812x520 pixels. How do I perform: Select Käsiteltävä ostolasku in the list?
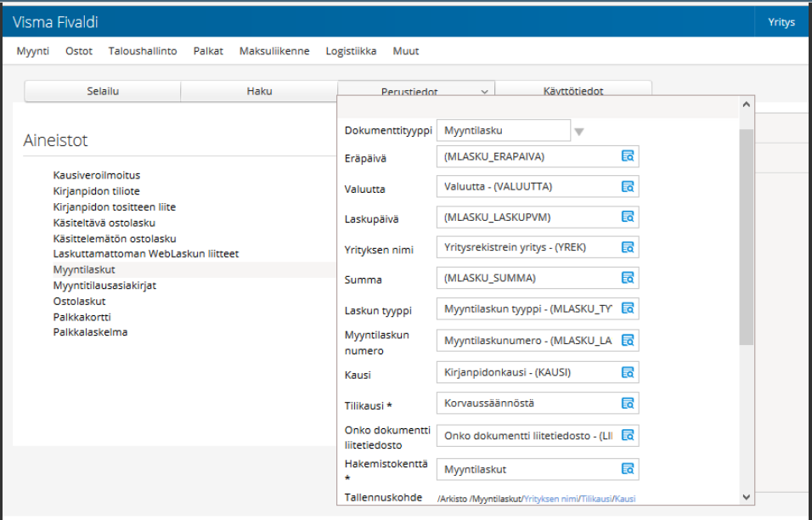(x=104, y=223)
